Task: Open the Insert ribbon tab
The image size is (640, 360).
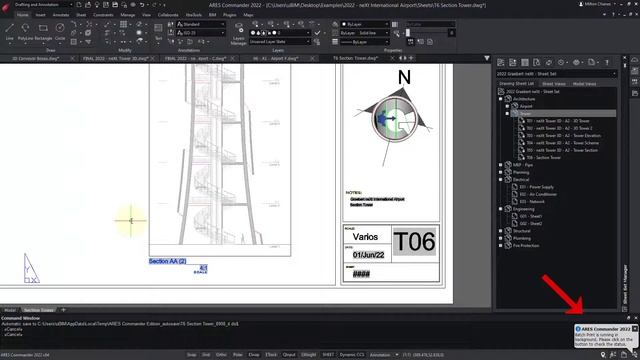Action: pyautogui.click(x=40, y=15)
